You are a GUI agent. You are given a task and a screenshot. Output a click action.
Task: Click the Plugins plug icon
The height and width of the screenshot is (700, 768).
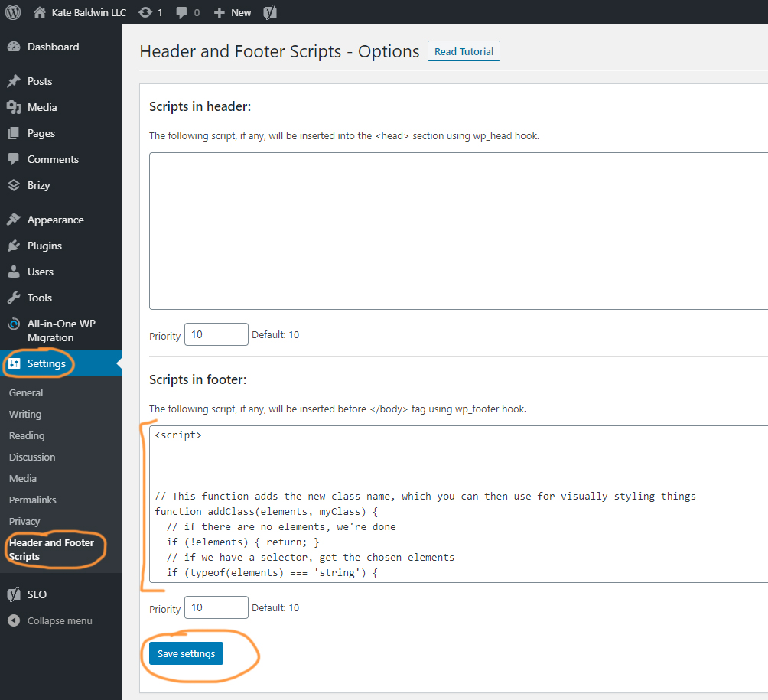coord(14,246)
